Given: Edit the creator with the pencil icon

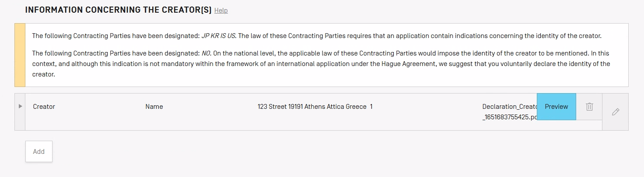Looking at the screenshot, I should point(616,112).
